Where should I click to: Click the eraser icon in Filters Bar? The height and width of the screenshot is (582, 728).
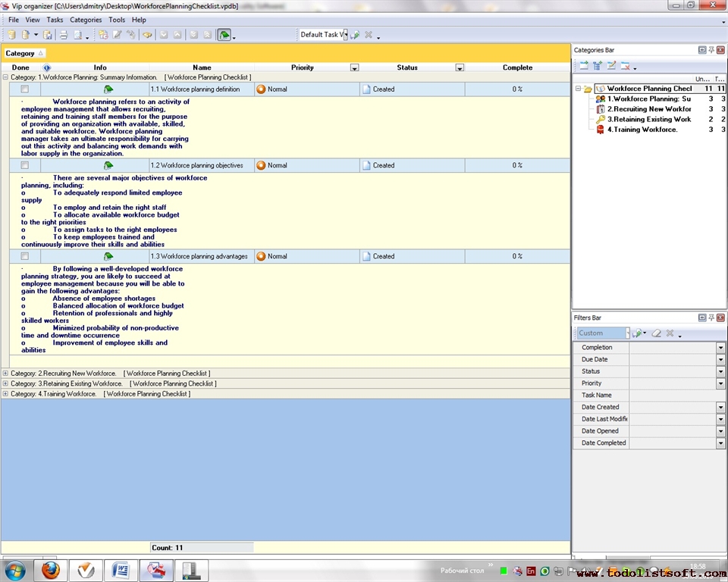(657, 333)
